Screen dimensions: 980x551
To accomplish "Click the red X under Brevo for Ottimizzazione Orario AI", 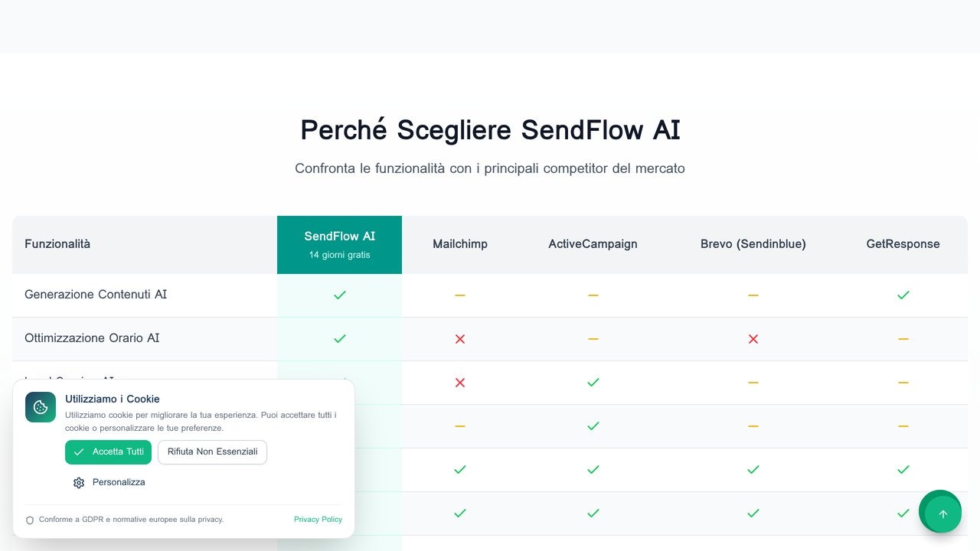I will 753,339.
